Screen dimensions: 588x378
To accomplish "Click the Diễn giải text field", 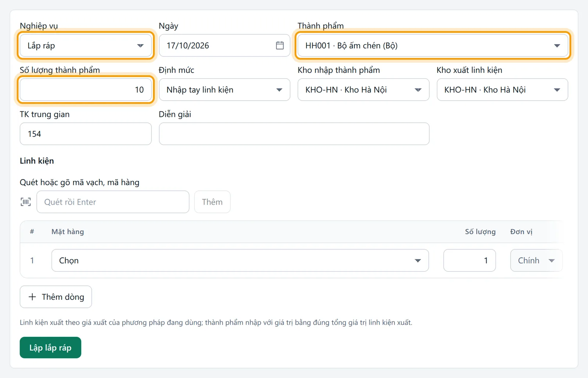I will [294, 134].
